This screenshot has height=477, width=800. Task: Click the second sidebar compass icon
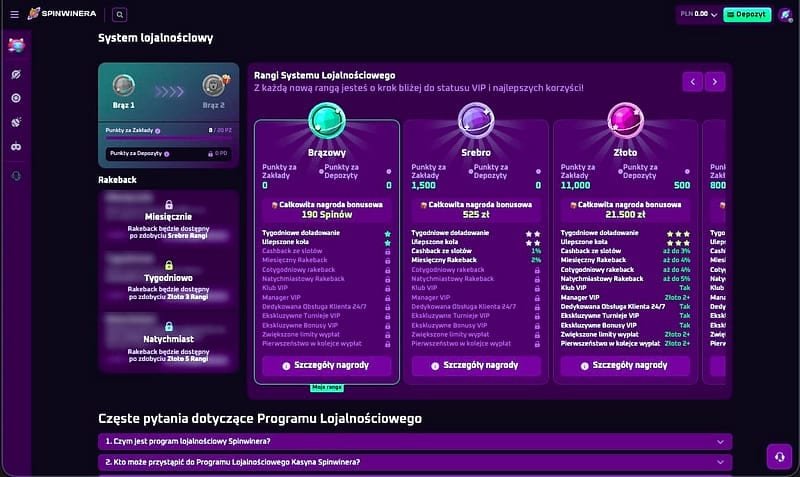click(x=16, y=74)
